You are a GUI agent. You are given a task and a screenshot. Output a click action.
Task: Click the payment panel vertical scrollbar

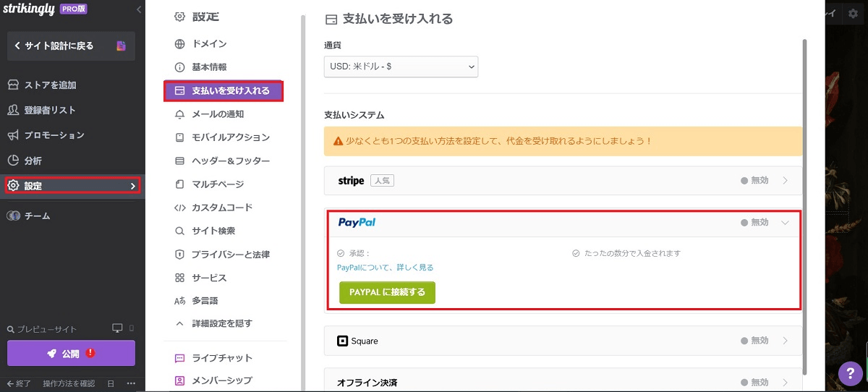tap(805, 206)
